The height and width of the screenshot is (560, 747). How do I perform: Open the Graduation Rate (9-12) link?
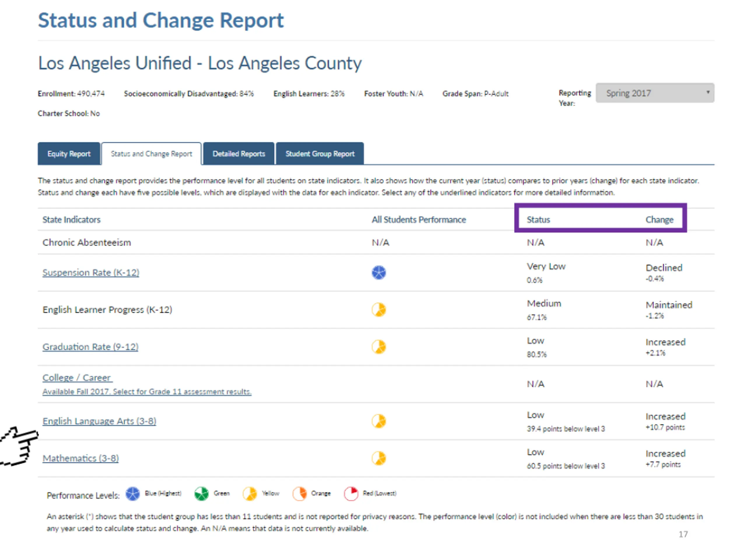click(x=90, y=347)
